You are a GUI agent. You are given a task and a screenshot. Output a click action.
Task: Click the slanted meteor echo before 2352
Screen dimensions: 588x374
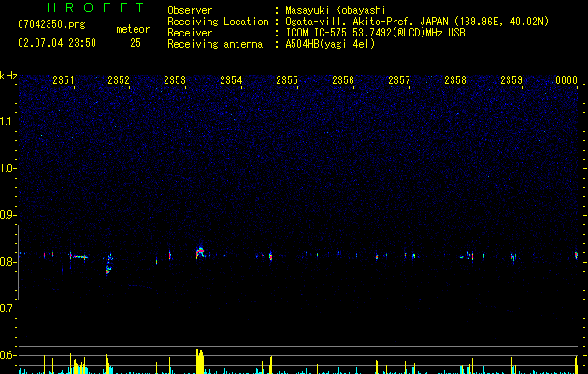pos(108,264)
